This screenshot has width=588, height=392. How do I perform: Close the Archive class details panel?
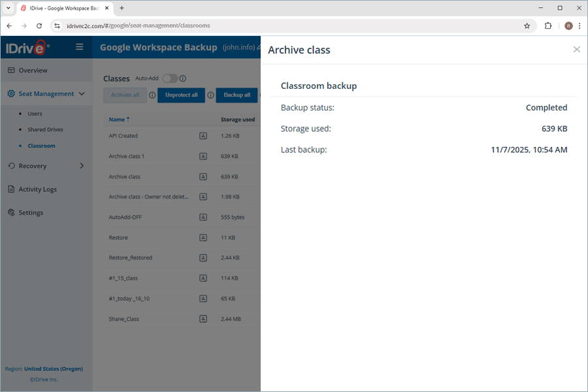coord(577,49)
